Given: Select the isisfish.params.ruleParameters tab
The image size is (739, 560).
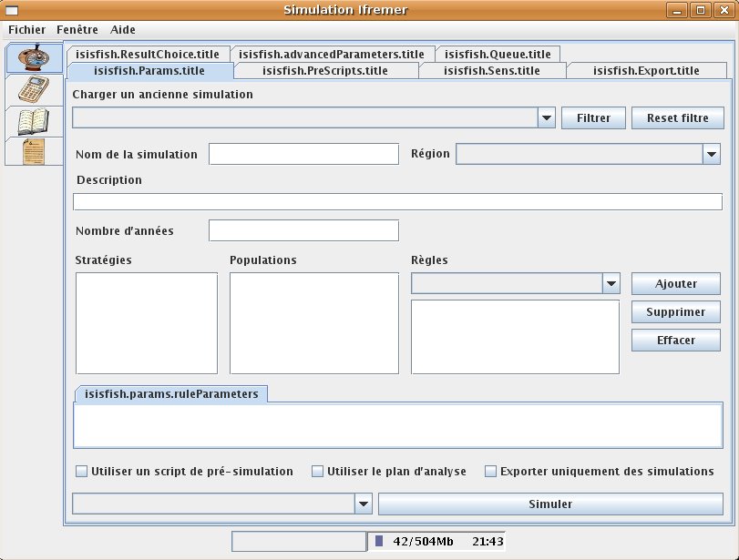Looking at the screenshot, I should click(x=171, y=393).
